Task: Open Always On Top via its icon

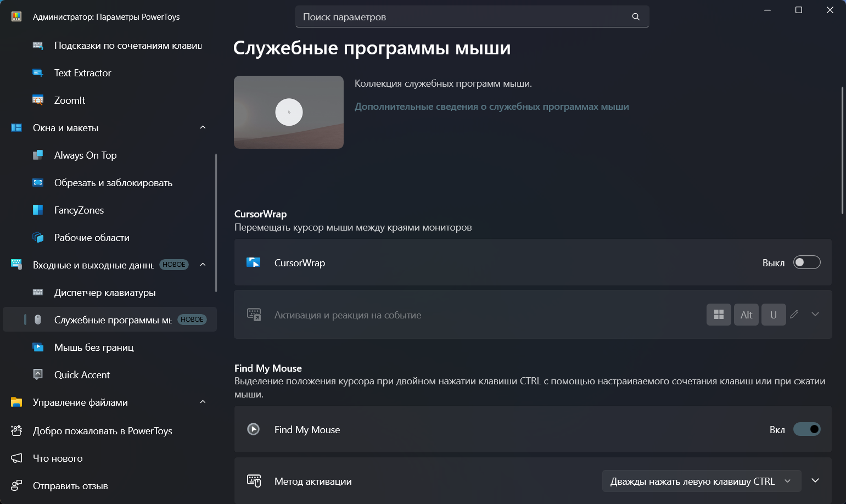Action: [x=38, y=155]
